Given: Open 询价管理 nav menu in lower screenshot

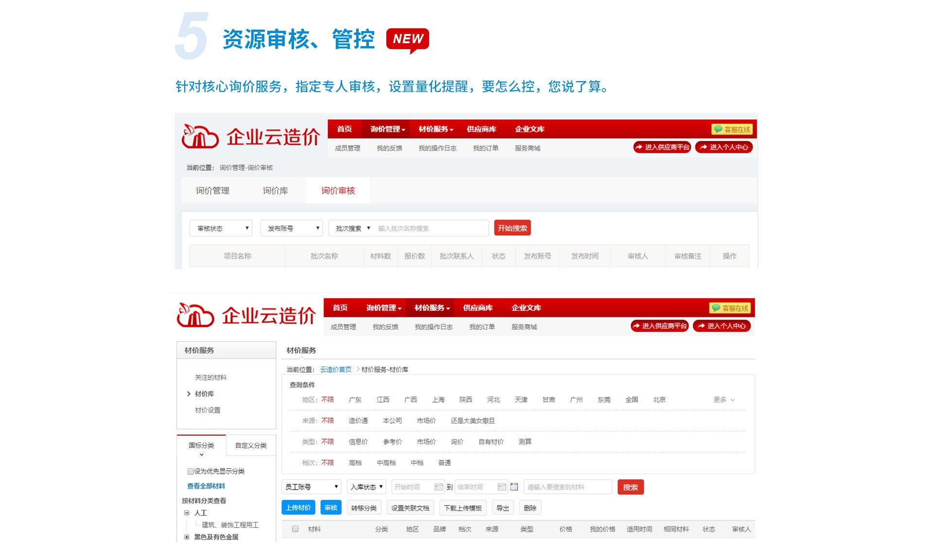Looking at the screenshot, I should pos(384,308).
